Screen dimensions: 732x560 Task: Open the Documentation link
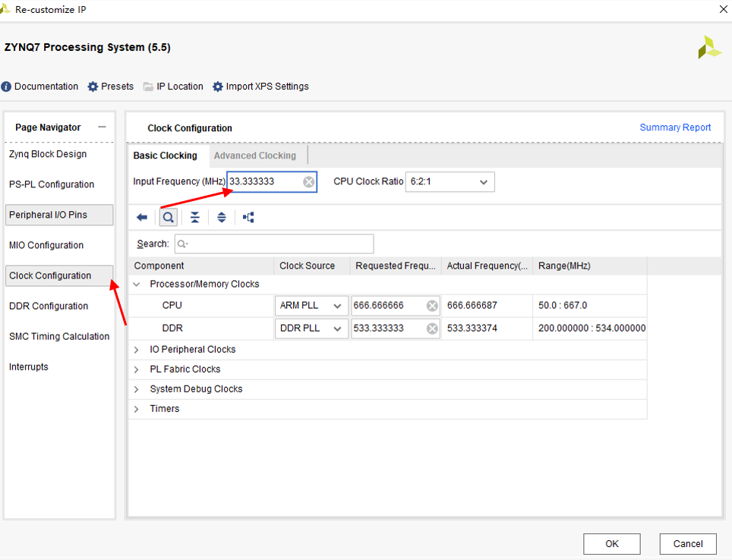[x=39, y=87]
